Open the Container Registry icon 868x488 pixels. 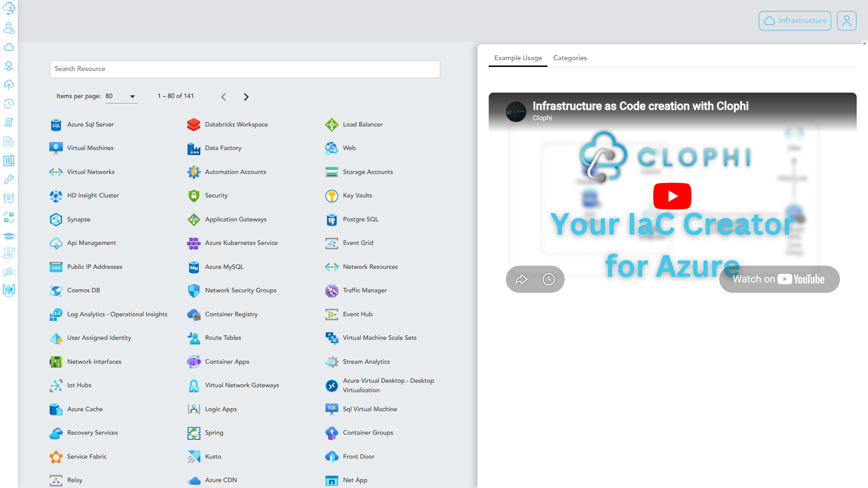tap(193, 314)
